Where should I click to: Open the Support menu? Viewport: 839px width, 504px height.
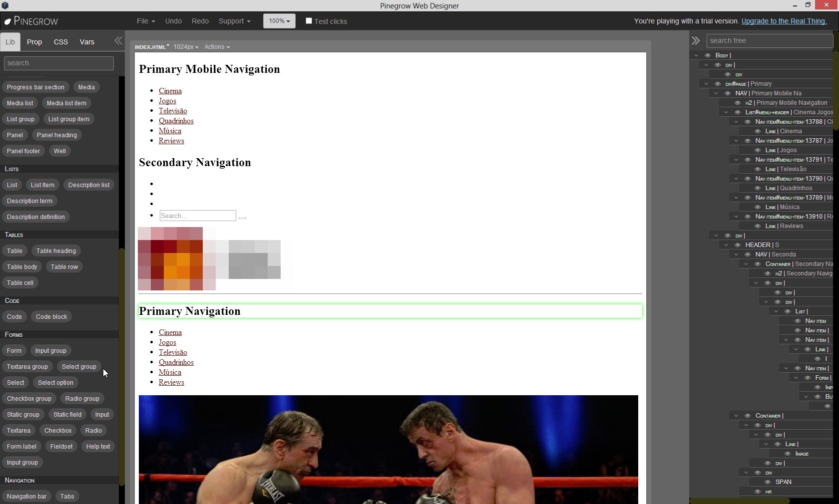234,21
